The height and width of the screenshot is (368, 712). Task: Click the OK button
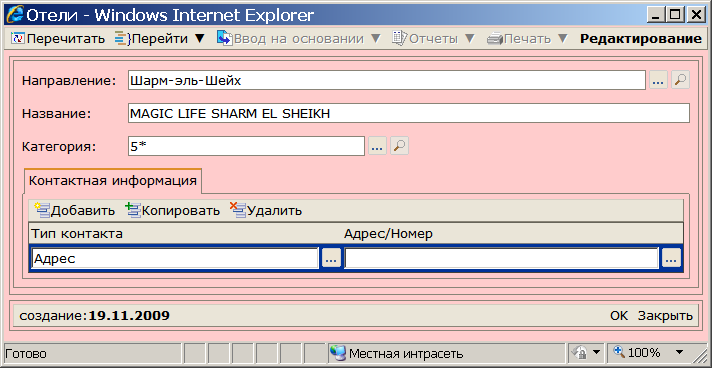(619, 315)
